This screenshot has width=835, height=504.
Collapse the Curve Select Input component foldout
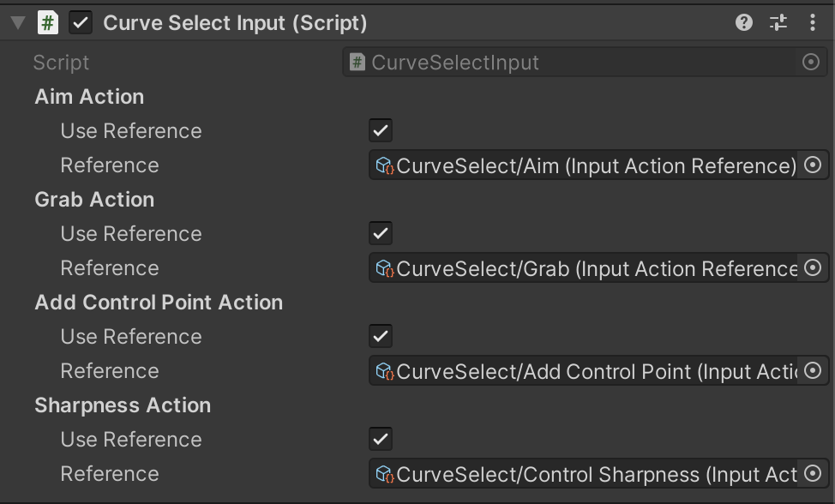[18, 23]
